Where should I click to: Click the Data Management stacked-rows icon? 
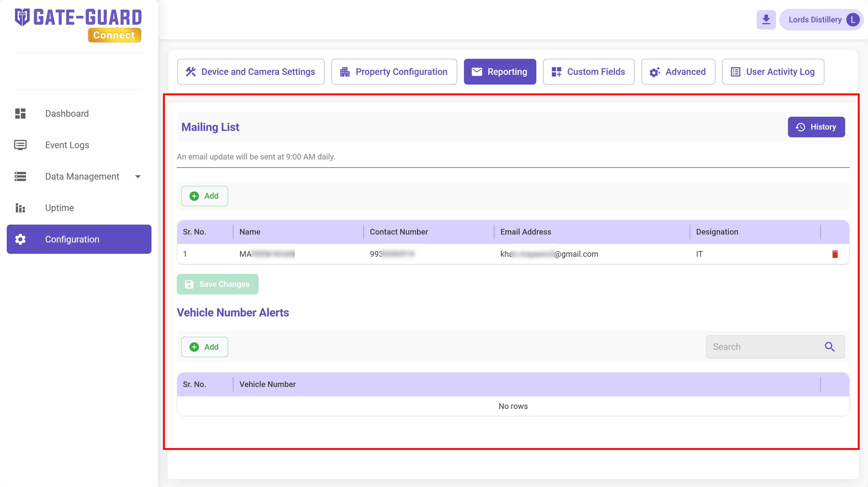click(x=20, y=176)
